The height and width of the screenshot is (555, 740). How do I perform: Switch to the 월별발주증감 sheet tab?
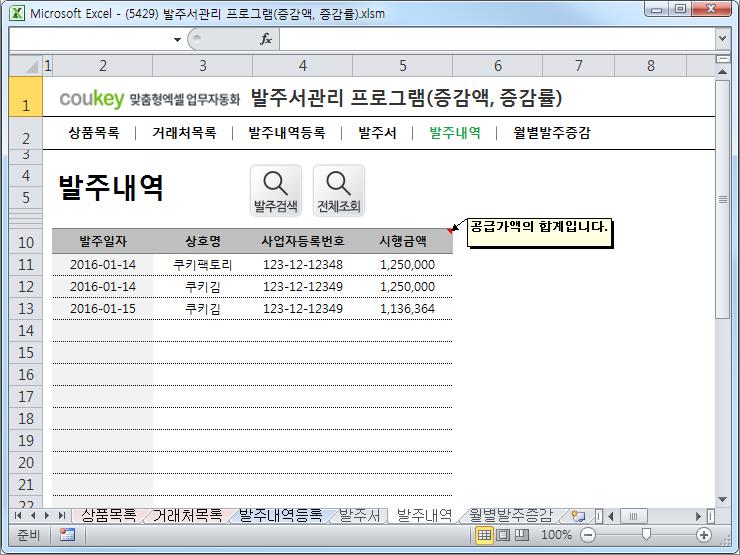pyautogui.click(x=511, y=515)
